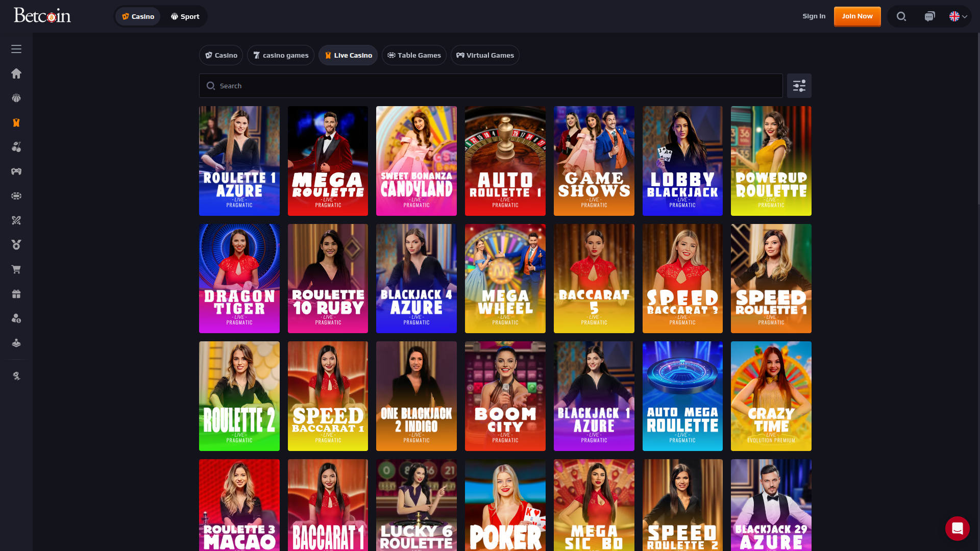This screenshot has height=551, width=980.
Task: Open Sport mode in the top navigation
Action: 185,16
